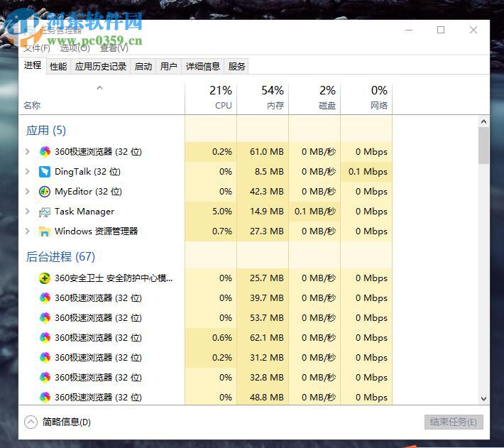Viewport: 504px width, 448px height.
Task: Click the 360安全卫士 process icon
Action: [45, 278]
